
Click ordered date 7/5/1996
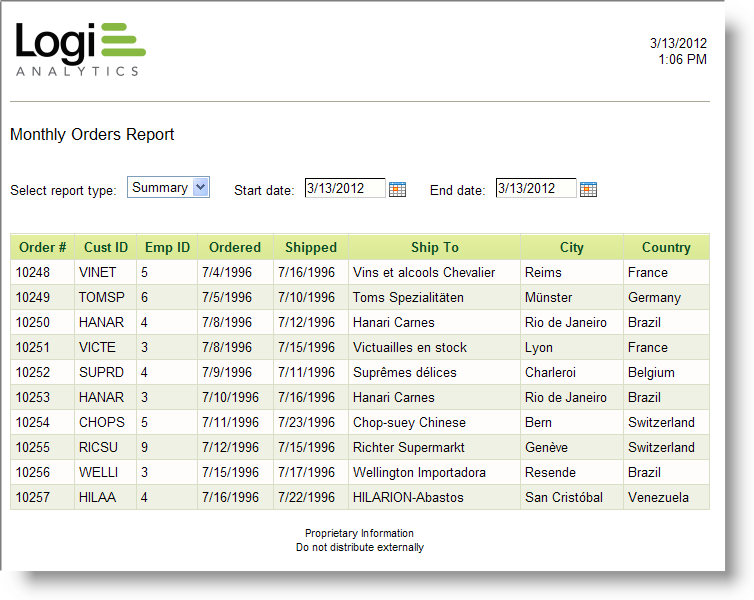click(x=227, y=297)
